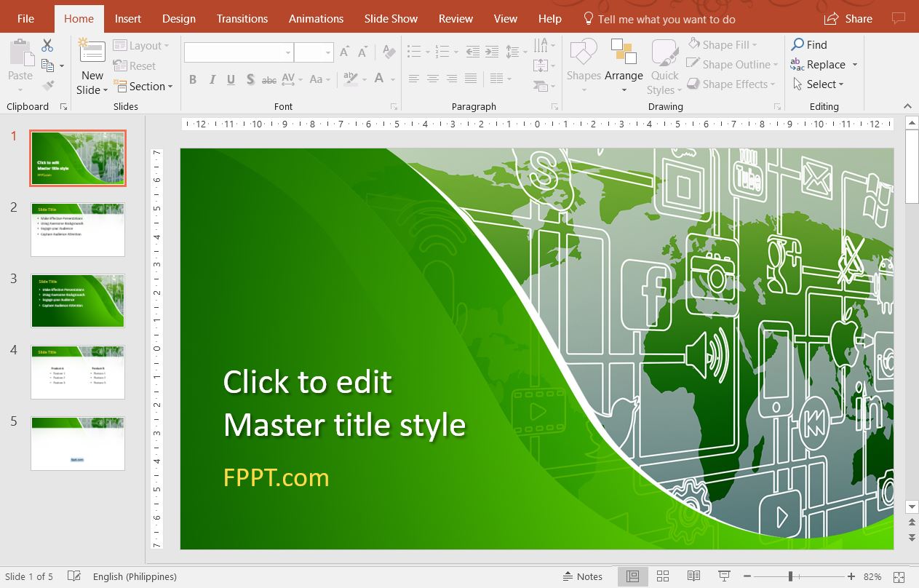The image size is (919, 588).
Task: Select slide 3 thumbnail
Action: 78,301
